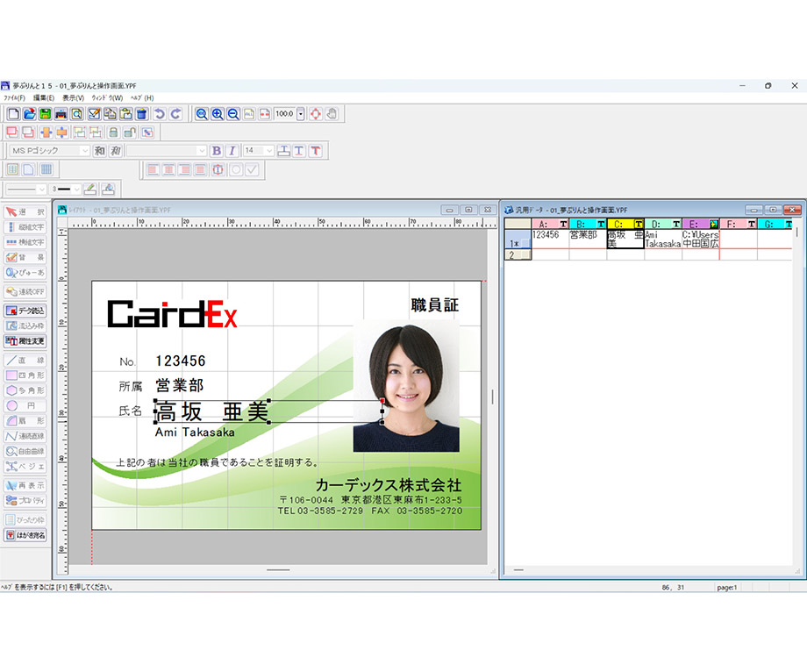Toggle Bold text formatting

(x=217, y=151)
